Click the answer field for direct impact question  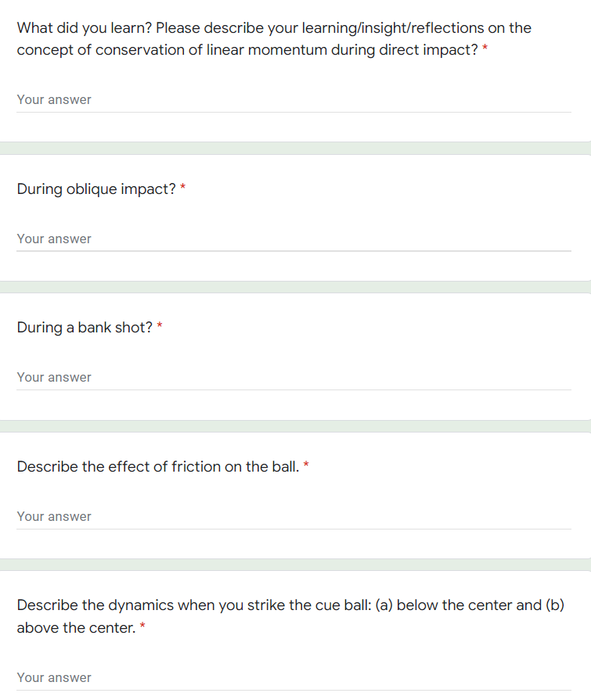pos(294,100)
